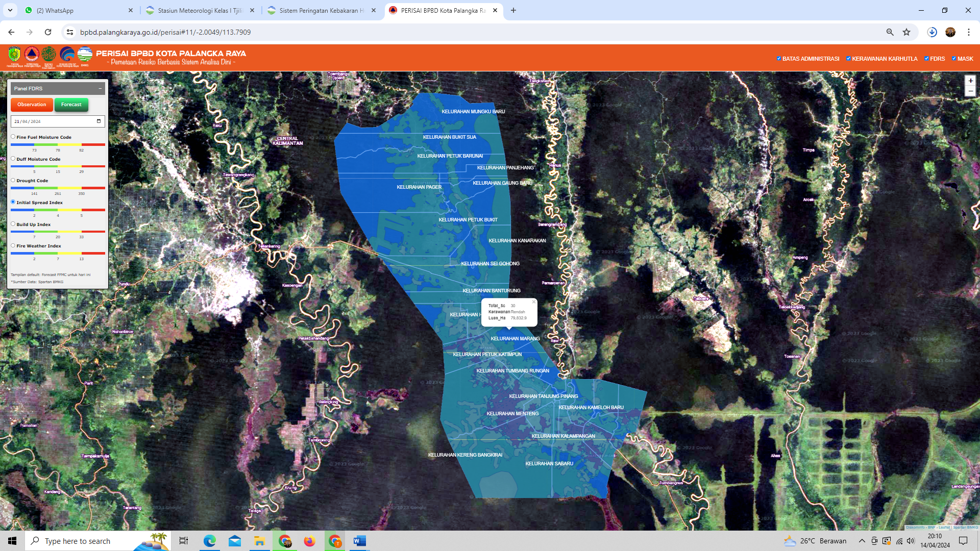Bookmark this page with the star icon
Image resolution: width=980 pixels, height=551 pixels.
click(906, 32)
